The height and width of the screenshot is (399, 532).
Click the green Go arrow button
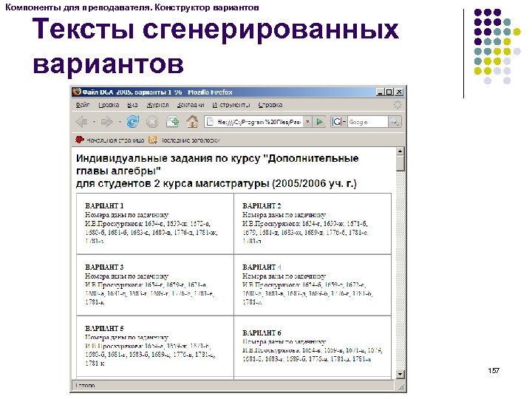(319, 122)
